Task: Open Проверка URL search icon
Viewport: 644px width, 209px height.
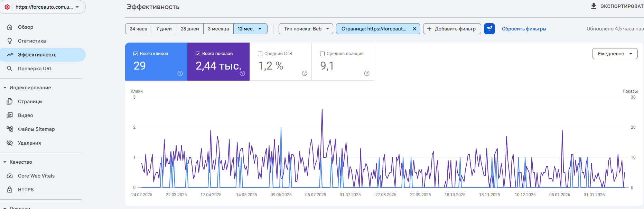Action: tap(10, 69)
